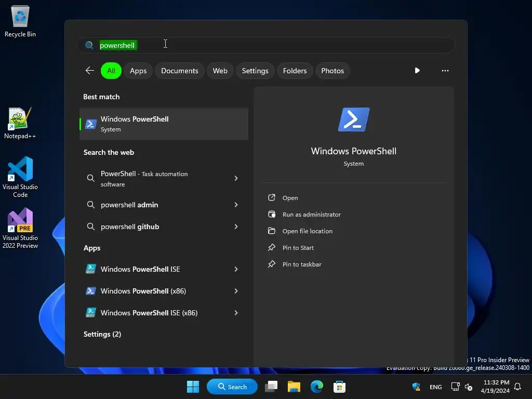Expand PowerShell task automation web result
This screenshot has height=399, width=532.
tap(236, 178)
